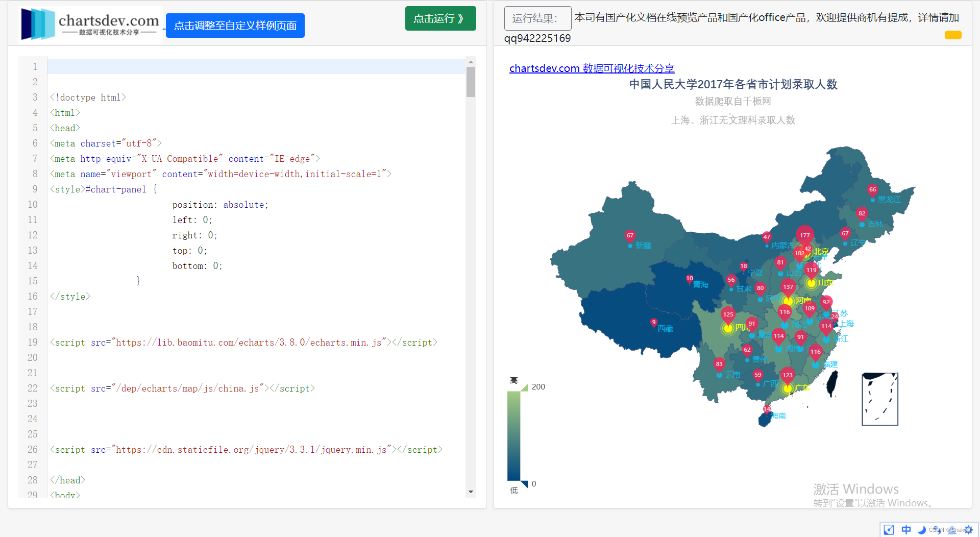Click the 123 pin at 广东
The height and width of the screenshot is (537, 980).
pyautogui.click(x=788, y=376)
